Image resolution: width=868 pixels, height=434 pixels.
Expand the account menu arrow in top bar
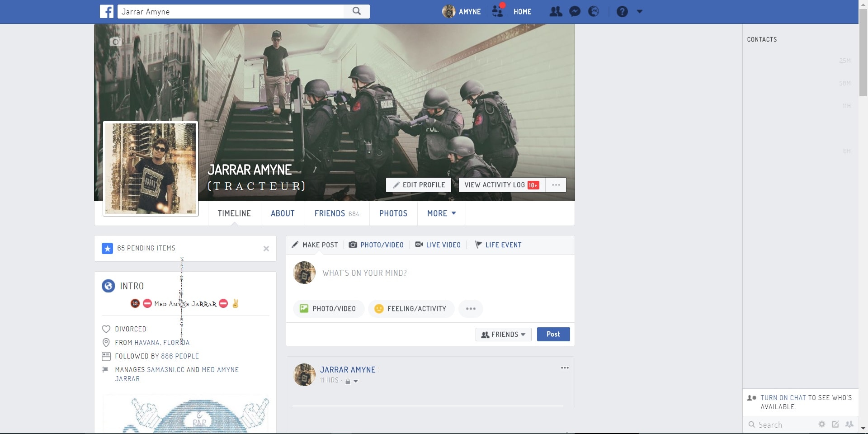(640, 11)
